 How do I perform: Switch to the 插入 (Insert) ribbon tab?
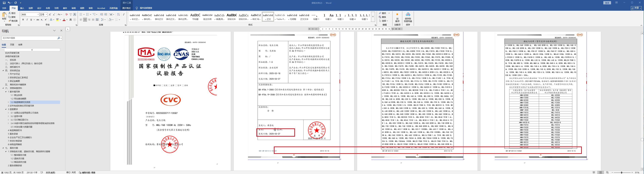click(x=22, y=8)
